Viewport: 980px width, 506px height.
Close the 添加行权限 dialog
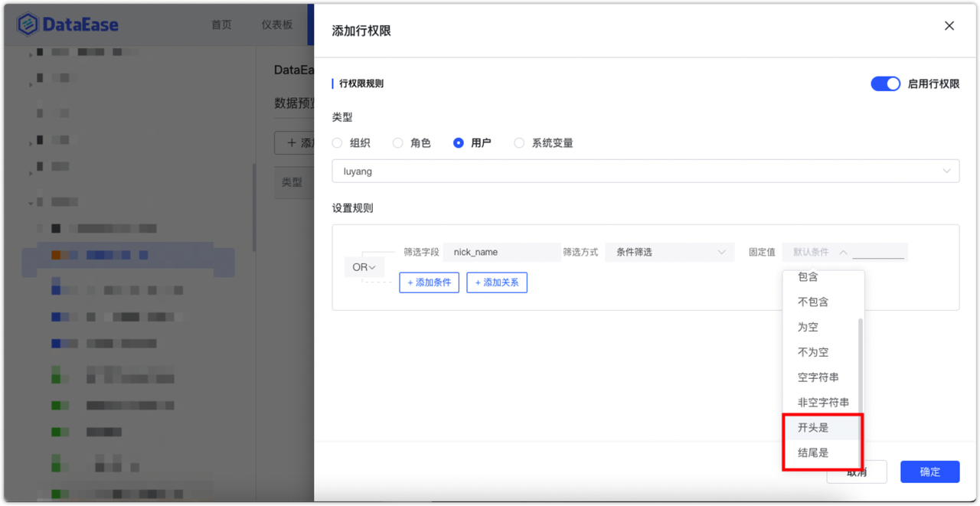tap(949, 26)
